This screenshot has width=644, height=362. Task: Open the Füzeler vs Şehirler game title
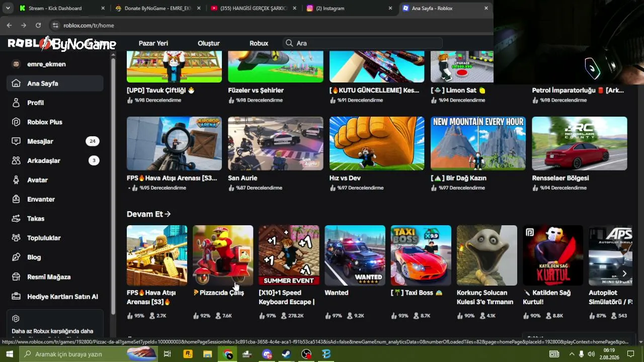click(256, 90)
